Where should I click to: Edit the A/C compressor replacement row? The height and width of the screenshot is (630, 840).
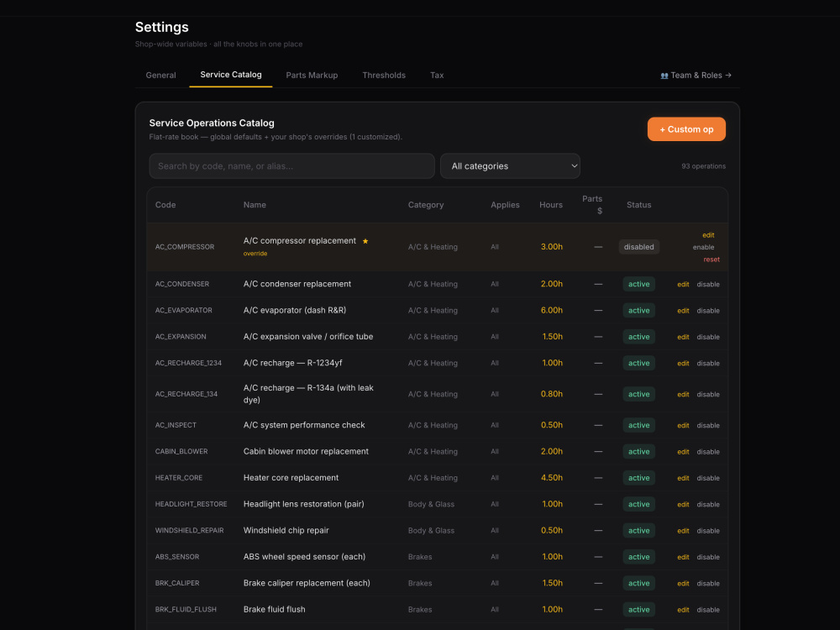click(708, 235)
